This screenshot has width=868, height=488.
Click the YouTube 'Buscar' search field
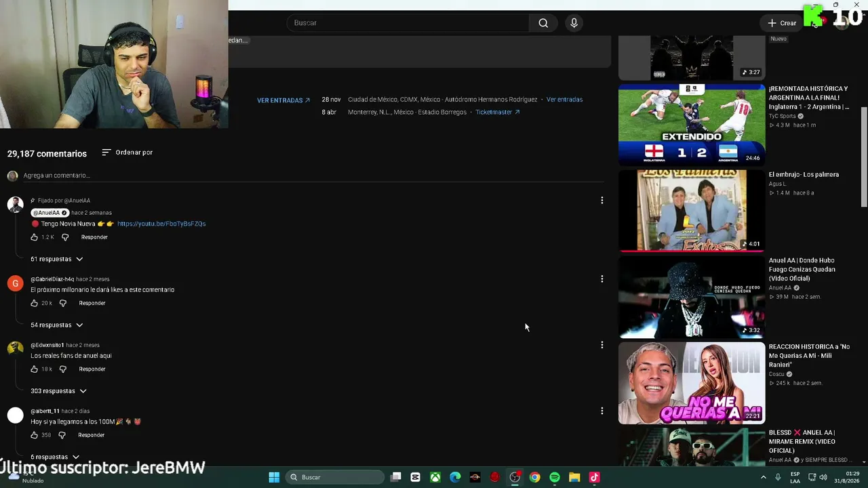coord(408,23)
